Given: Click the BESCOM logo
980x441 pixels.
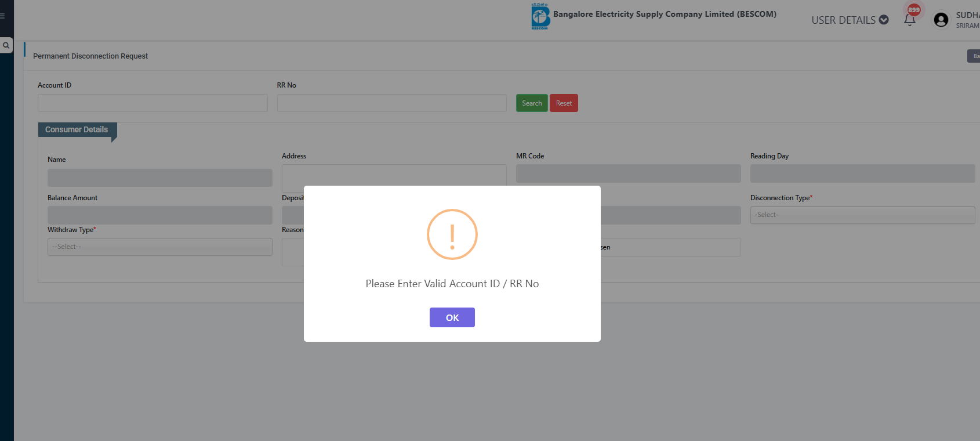Looking at the screenshot, I should pos(540,16).
